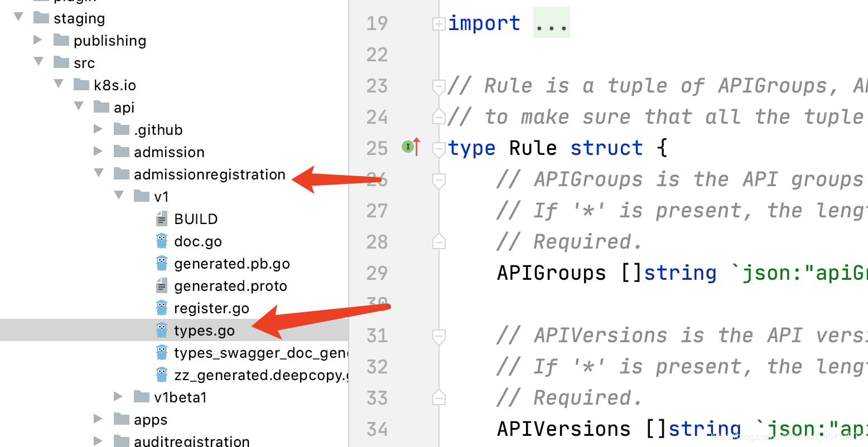Select types.go in the tree
The height and width of the screenshot is (447, 868).
click(204, 331)
